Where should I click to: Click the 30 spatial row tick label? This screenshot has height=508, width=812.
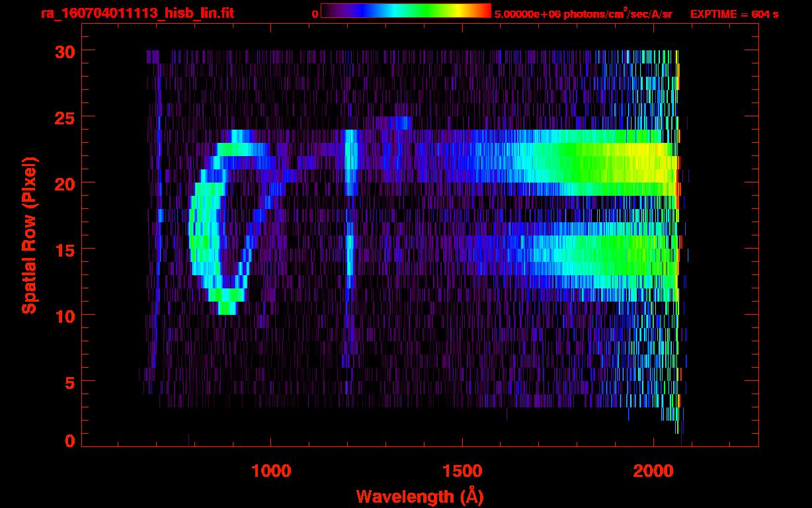pos(65,51)
